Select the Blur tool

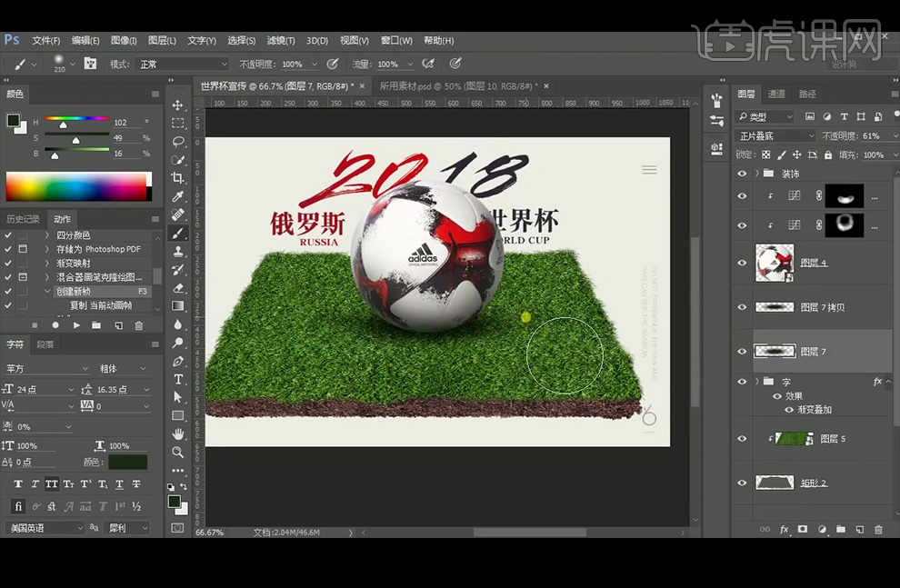coord(178,324)
